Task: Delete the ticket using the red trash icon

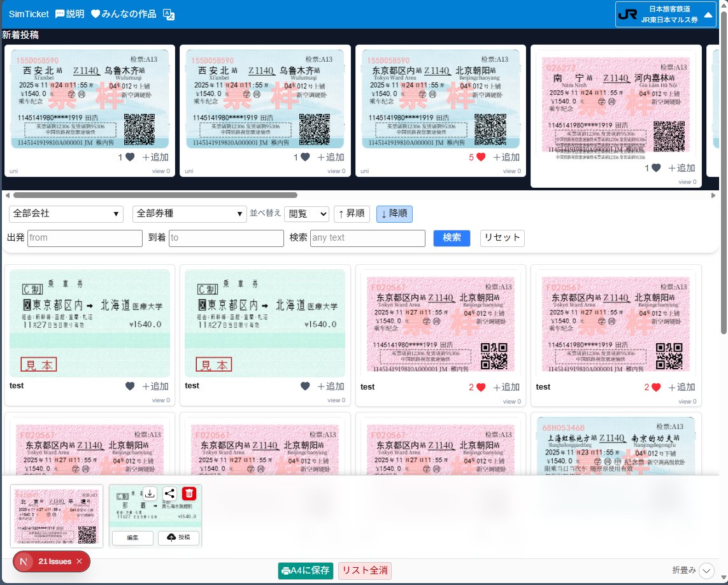Action: click(189, 494)
